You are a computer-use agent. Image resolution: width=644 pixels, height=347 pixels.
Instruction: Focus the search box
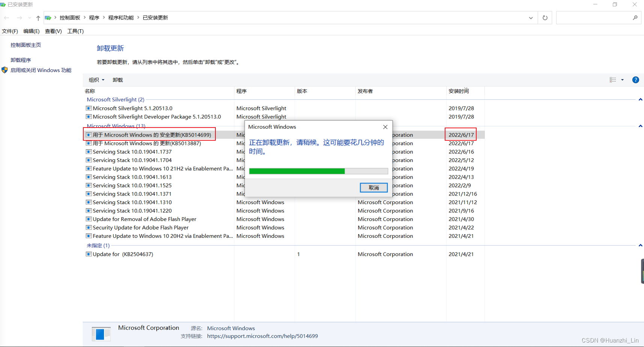pos(598,18)
